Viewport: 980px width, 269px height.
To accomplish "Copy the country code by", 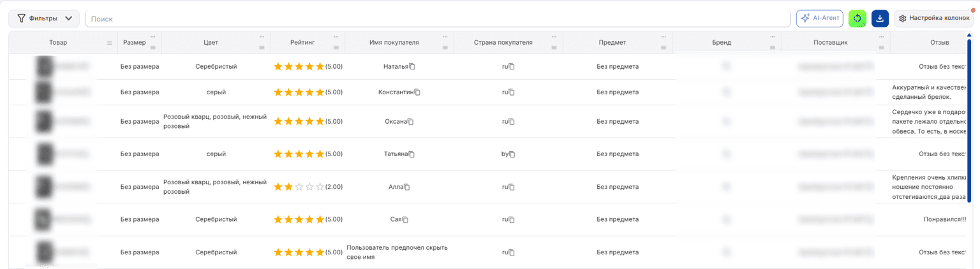I will pyautogui.click(x=512, y=154).
